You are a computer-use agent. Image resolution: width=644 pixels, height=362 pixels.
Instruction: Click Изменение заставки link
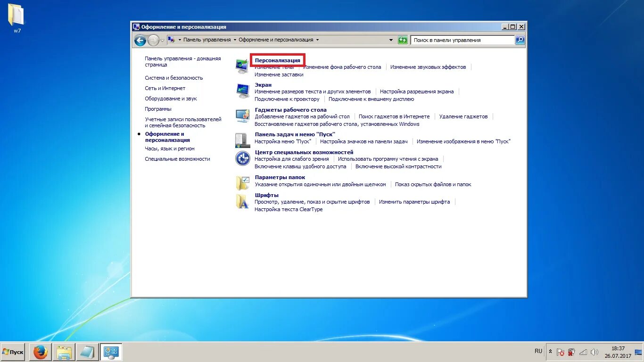point(279,74)
